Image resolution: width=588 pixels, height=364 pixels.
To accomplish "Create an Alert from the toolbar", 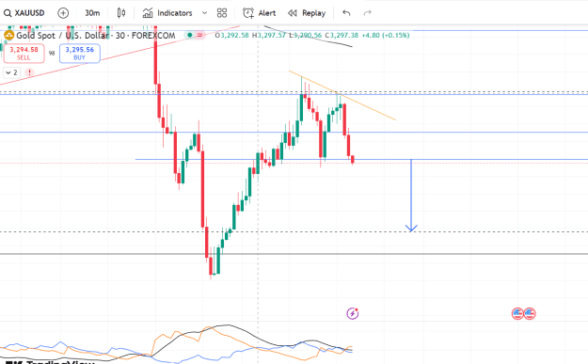I will point(259,13).
